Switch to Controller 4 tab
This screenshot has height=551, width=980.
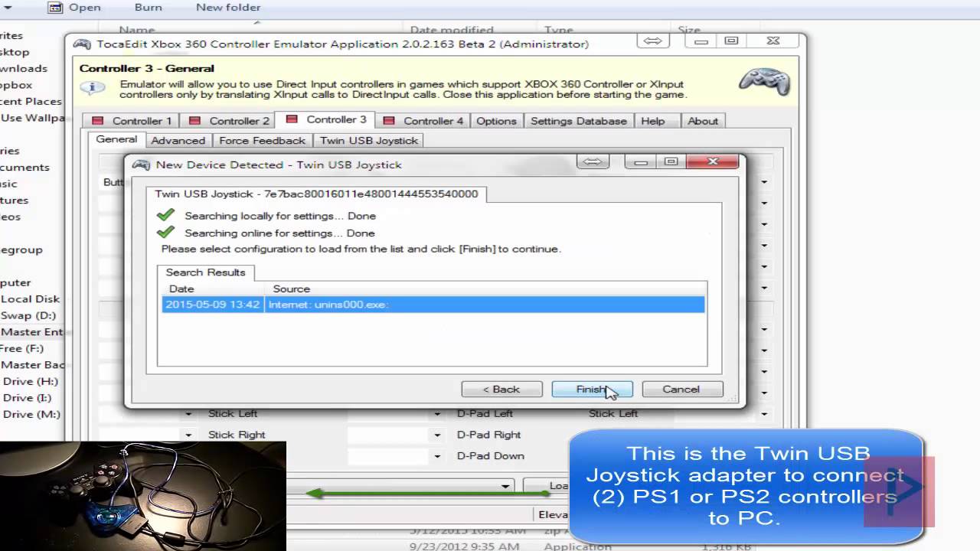422,121
